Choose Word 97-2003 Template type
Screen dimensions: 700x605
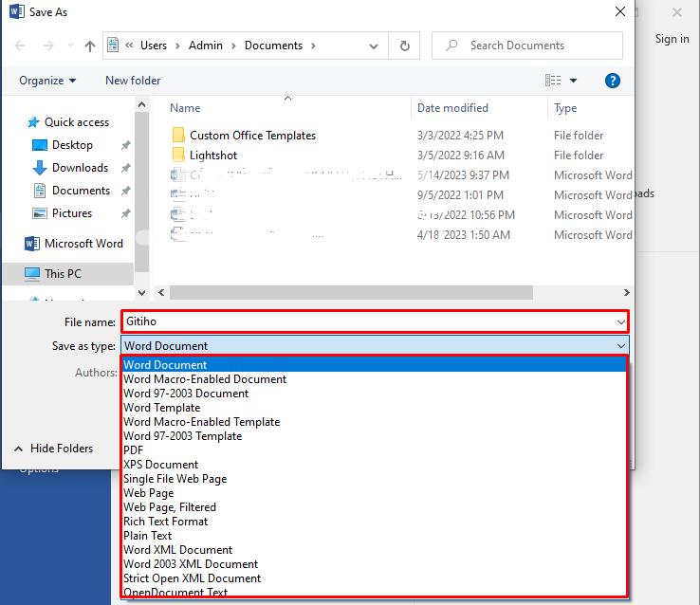click(375, 436)
